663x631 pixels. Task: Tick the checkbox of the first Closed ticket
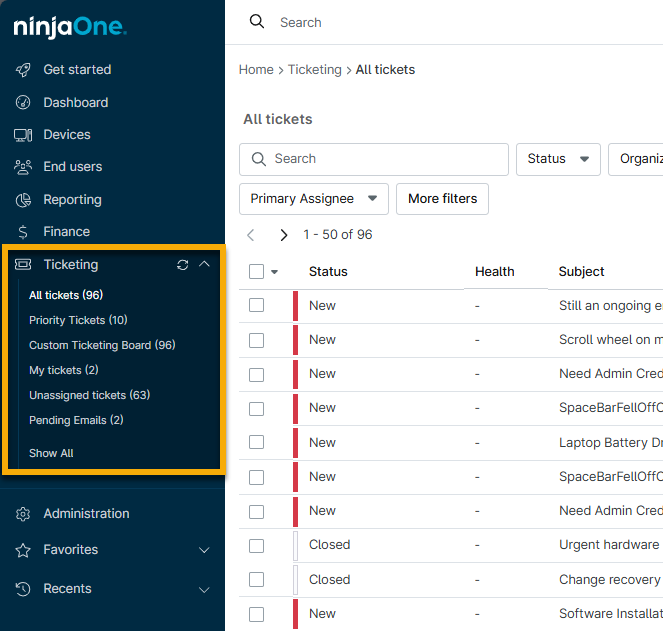point(256,546)
